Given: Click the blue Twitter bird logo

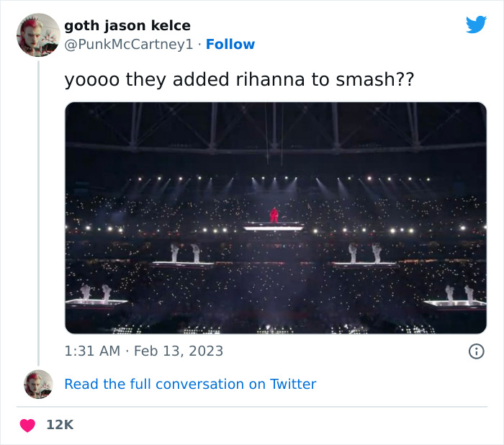Looking at the screenshot, I should tap(476, 25).
